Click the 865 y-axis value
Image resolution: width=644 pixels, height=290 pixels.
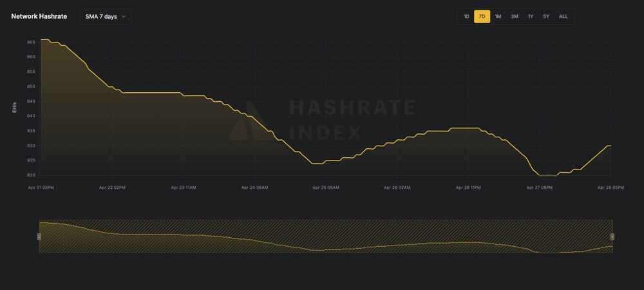[x=31, y=43]
